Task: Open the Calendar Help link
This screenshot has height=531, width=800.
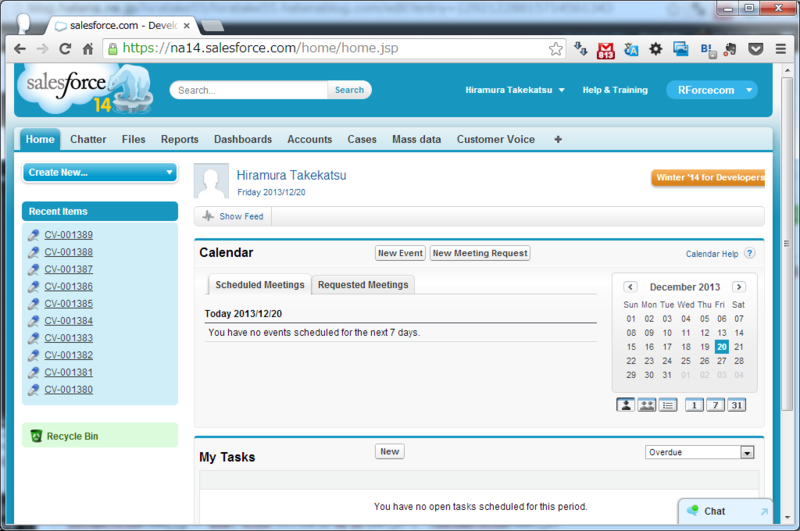Action: [712, 254]
